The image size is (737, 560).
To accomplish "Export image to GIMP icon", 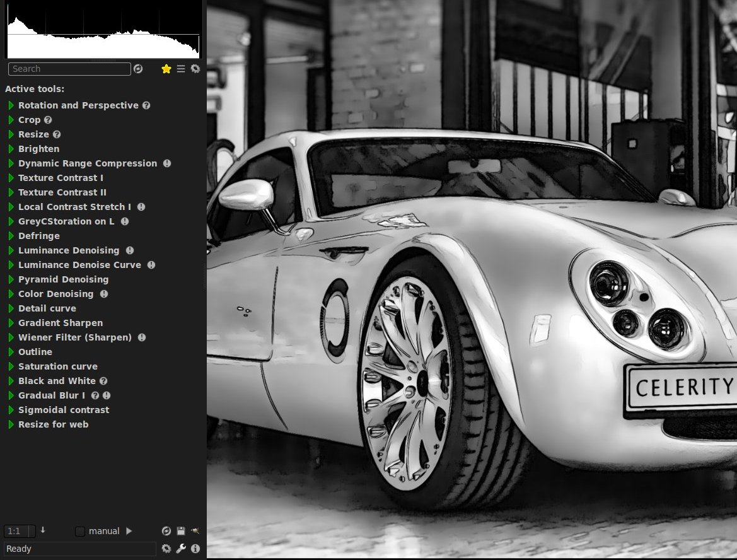I will (195, 531).
